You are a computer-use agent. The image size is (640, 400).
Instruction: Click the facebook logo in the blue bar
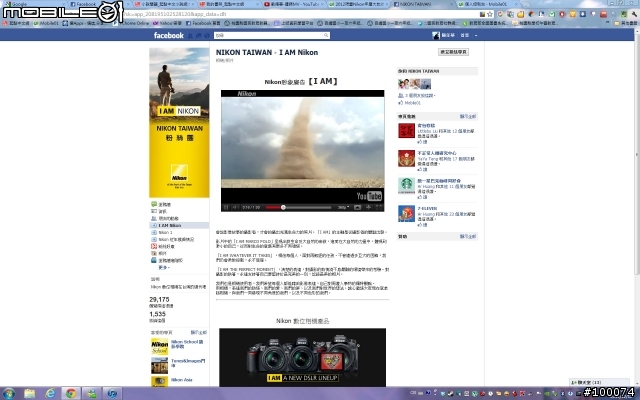point(169,36)
